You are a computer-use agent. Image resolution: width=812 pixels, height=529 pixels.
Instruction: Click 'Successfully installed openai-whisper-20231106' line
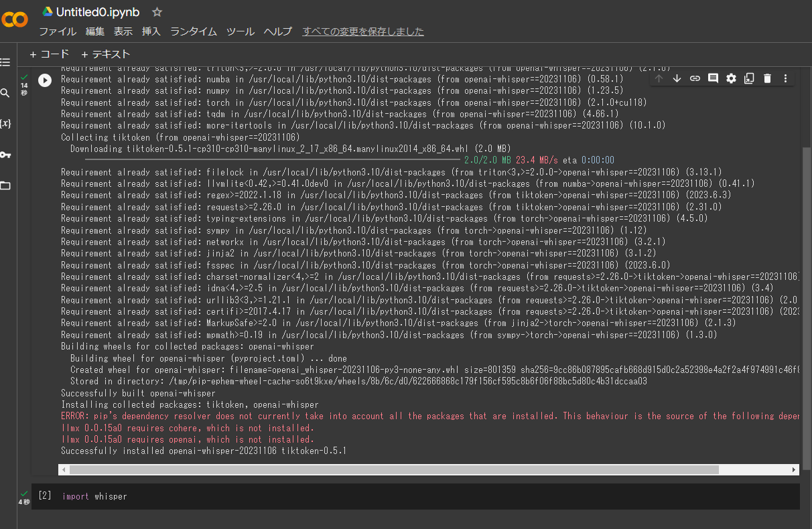click(204, 451)
